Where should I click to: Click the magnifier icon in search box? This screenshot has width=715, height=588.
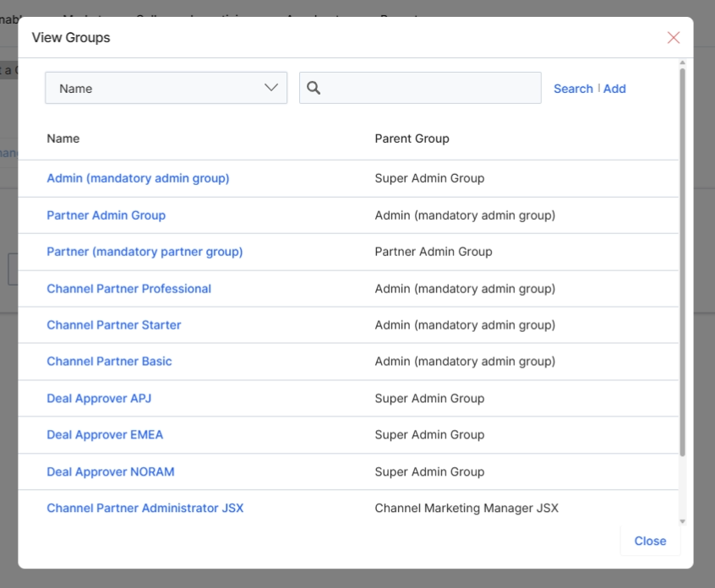pyautogui.click(x=314, y=88)
